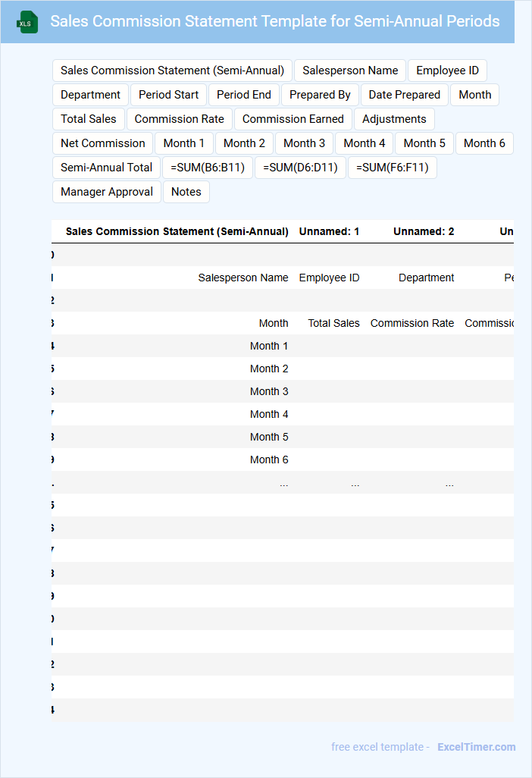
Task: Select the 'Month 3' row cell in table
Action: coord(269,392)
